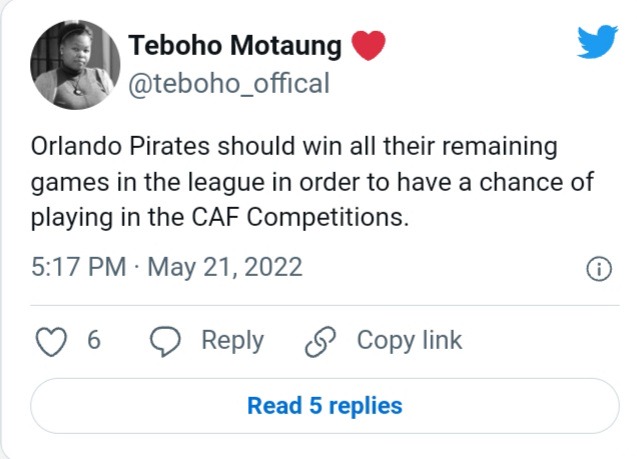Click the Twitter bird logo
Screen dimensions: 637x459
click(598, 41)
